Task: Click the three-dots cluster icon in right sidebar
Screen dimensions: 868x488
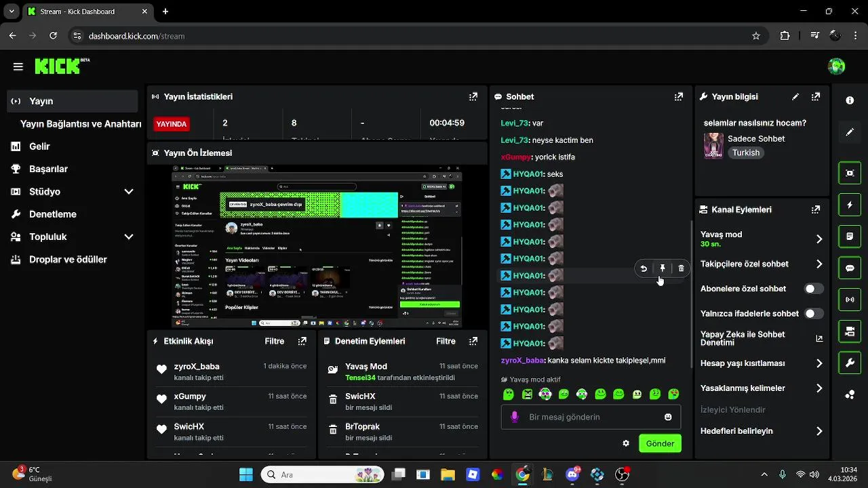Action: click(850, 394)
